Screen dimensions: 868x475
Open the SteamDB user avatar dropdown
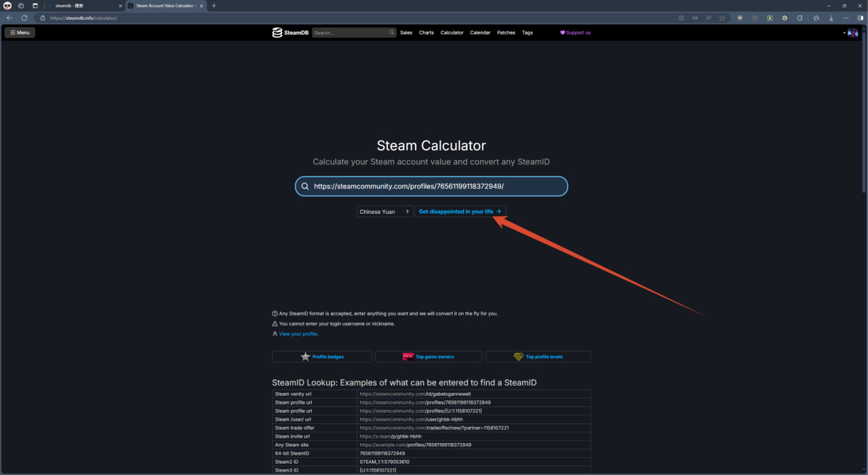pyautogui.click(x=852, y=33)
